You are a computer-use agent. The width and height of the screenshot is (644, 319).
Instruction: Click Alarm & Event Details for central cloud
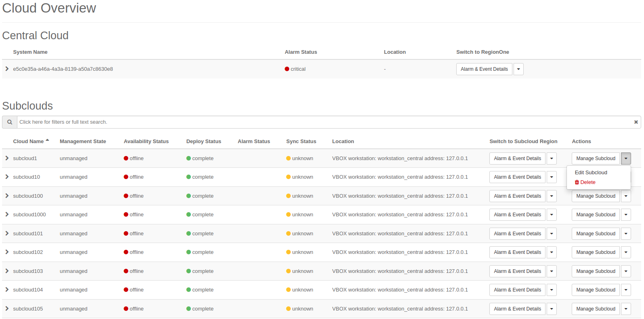[x=484, y=69]
